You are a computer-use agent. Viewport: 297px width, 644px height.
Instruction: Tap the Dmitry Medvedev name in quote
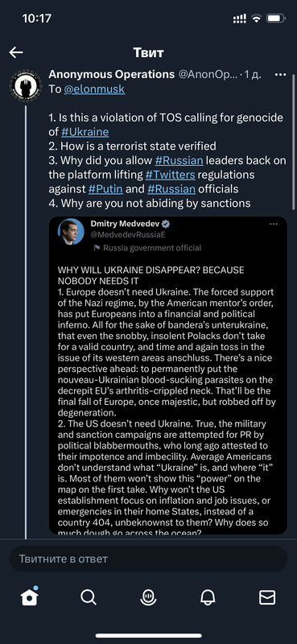coord(126,224)
